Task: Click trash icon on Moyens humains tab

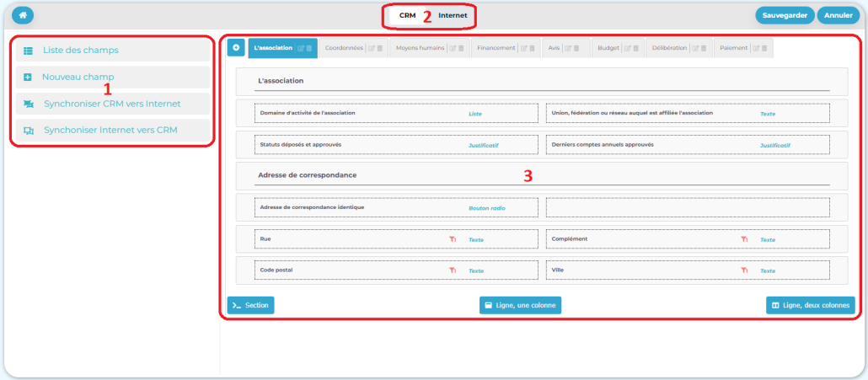Action: click(x=459, y=49)
